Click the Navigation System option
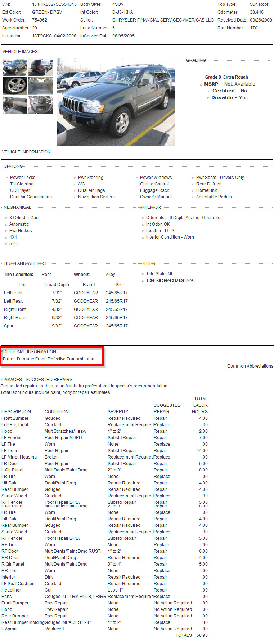Viewport: 279px width, 644px height. (x=96, y=197)
